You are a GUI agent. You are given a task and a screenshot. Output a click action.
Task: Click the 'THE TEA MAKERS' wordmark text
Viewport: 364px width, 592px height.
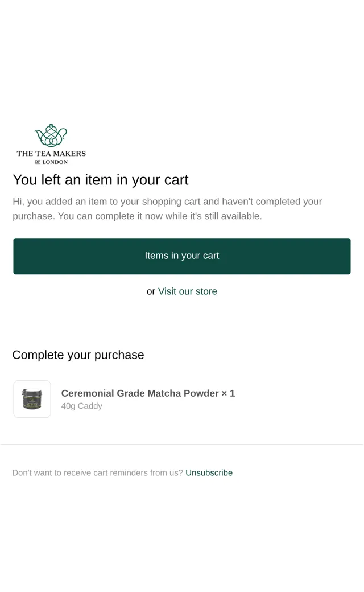pyautogui.click(x=51, y=154)
